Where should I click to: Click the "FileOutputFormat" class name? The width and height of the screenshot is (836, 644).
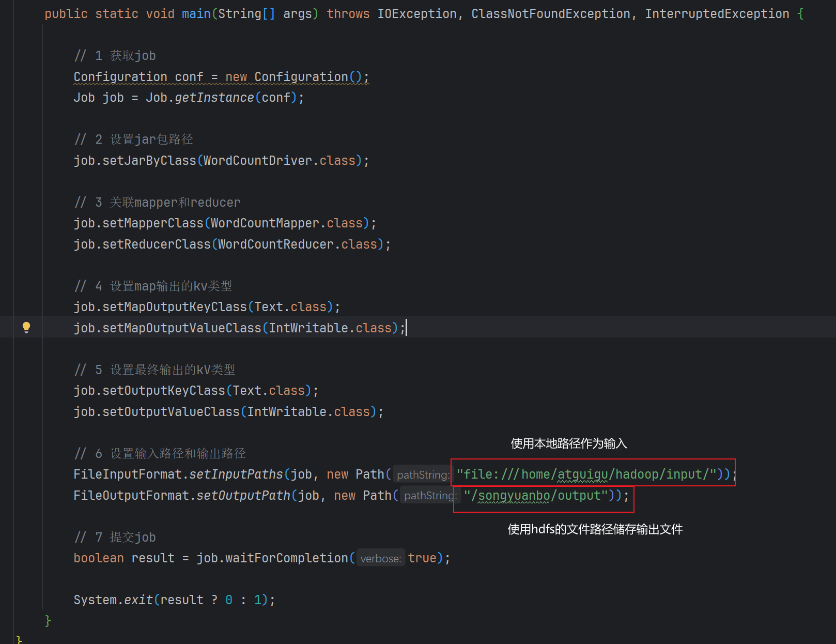131,496
